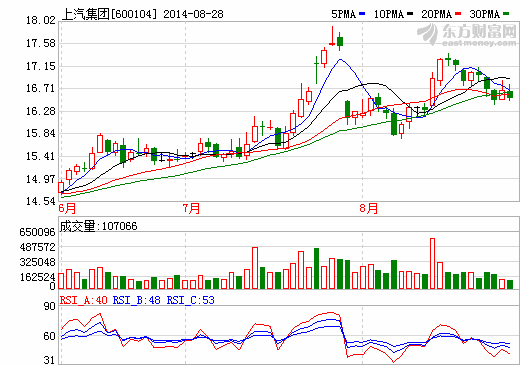Click the RSI axis value 31

(x=49, y=360)
